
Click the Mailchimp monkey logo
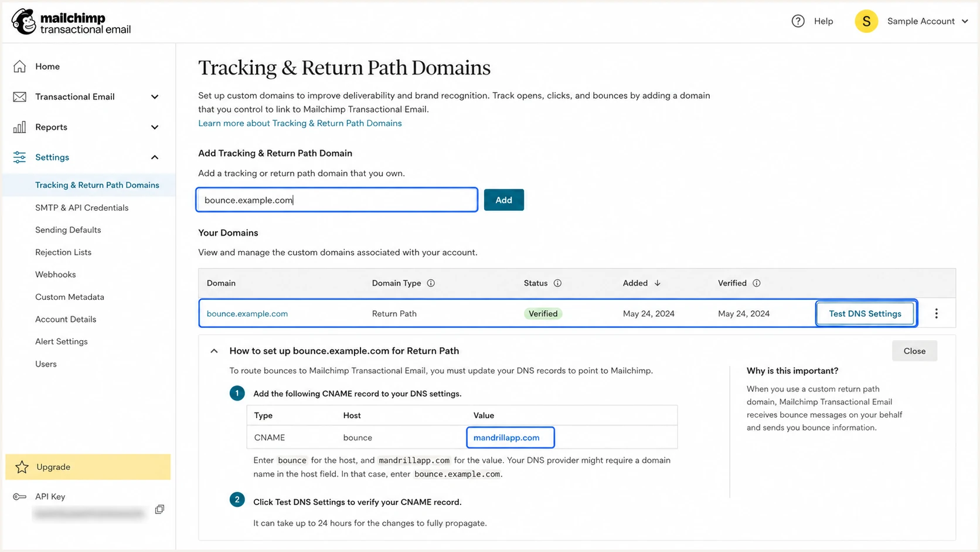(x=24, y=22)
